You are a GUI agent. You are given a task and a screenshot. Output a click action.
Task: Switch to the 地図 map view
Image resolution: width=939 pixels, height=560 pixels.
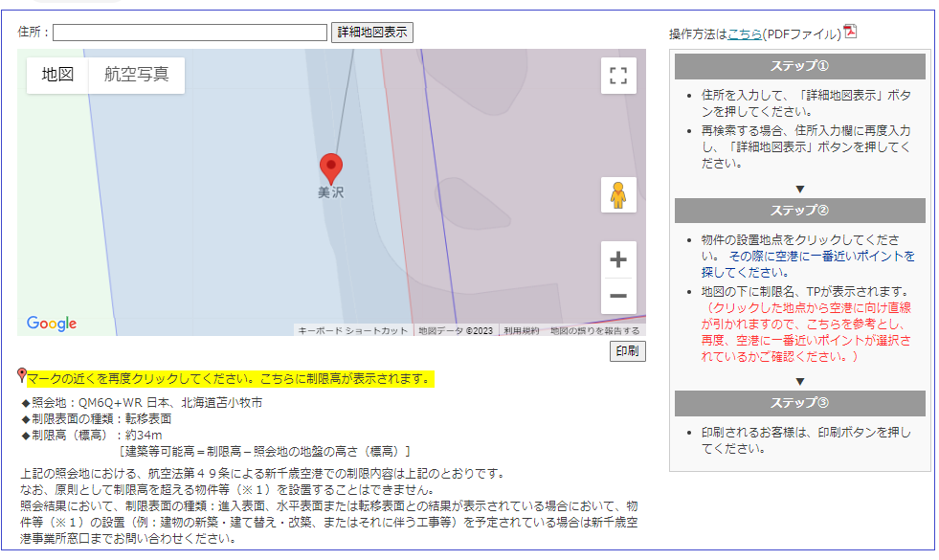click(x=57, y=75)
